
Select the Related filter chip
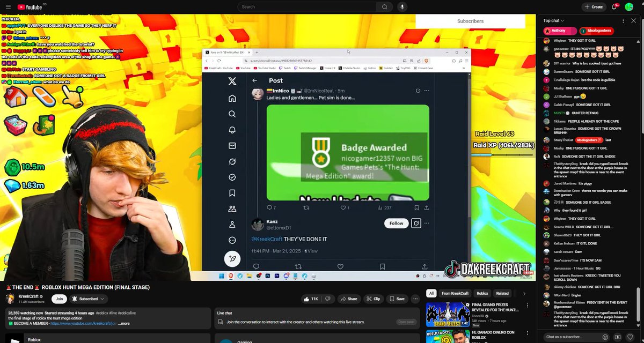coord(502,293)
